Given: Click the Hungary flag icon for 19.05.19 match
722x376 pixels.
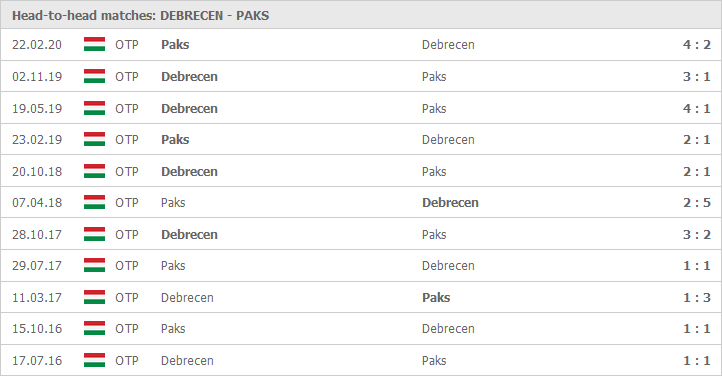Looking at the screenshot, I should [94, 108].
